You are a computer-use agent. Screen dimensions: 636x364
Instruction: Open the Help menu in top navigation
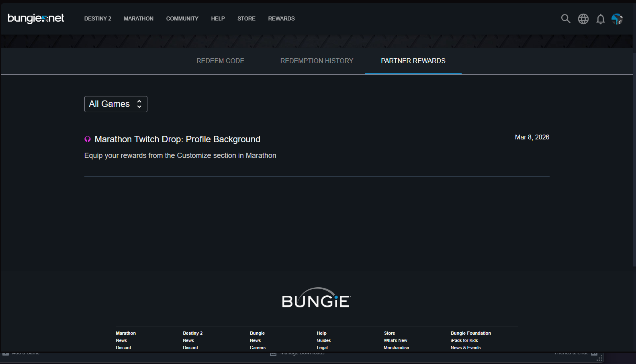218,18
